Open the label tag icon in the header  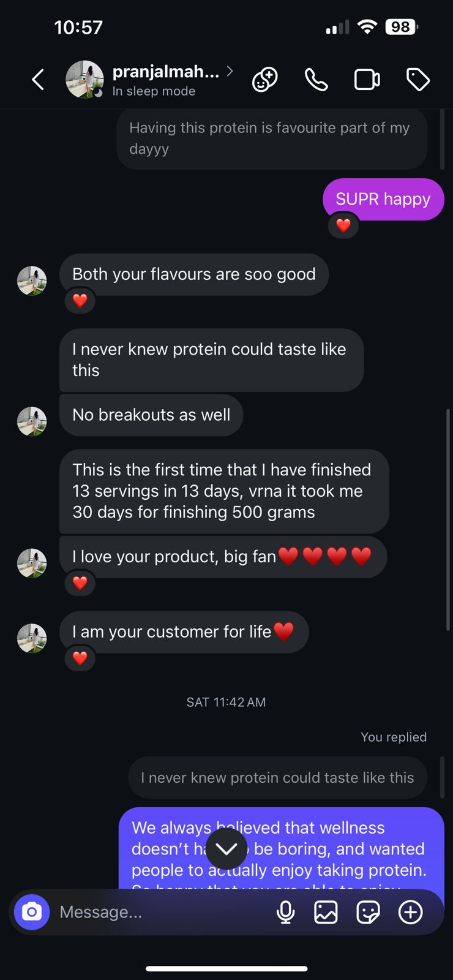click(418, 80)
